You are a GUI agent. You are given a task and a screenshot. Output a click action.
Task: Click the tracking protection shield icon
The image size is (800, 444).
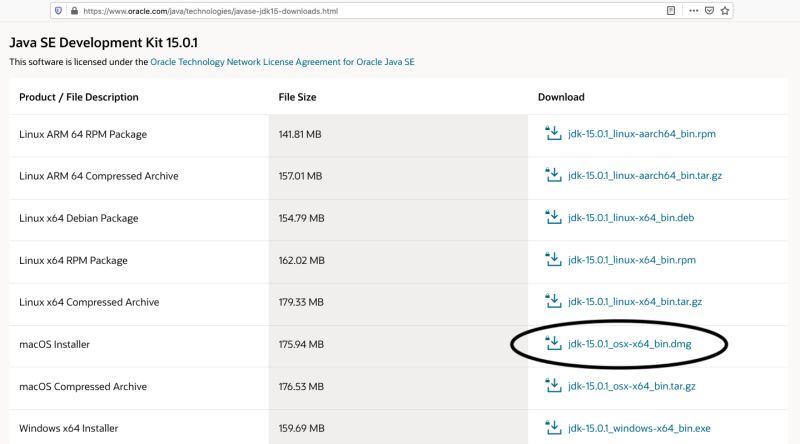[x=58, y=11]
